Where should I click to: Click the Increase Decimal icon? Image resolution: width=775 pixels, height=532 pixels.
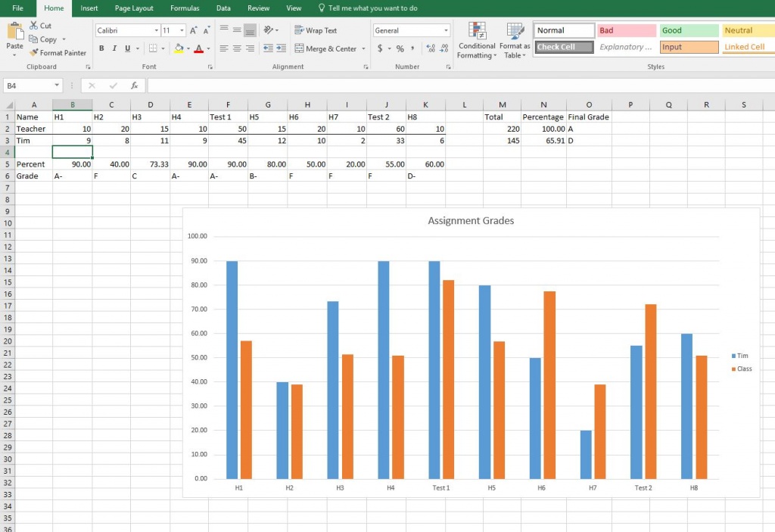pyautogui.click(x=430, y=48)
